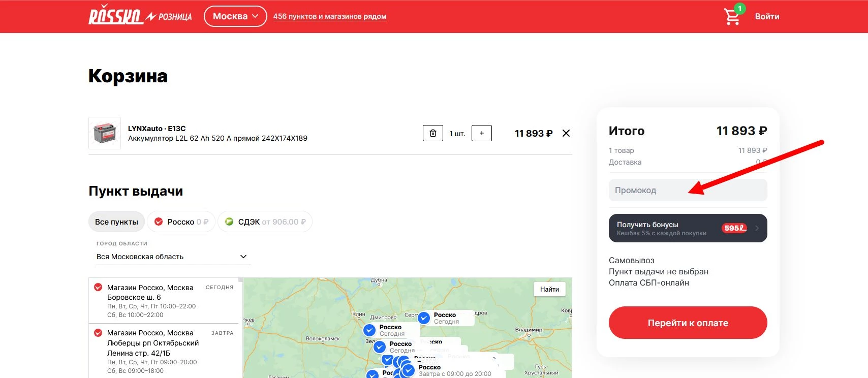
Task: Remove the battery with the X icon
Action: (x=566, y=133)
